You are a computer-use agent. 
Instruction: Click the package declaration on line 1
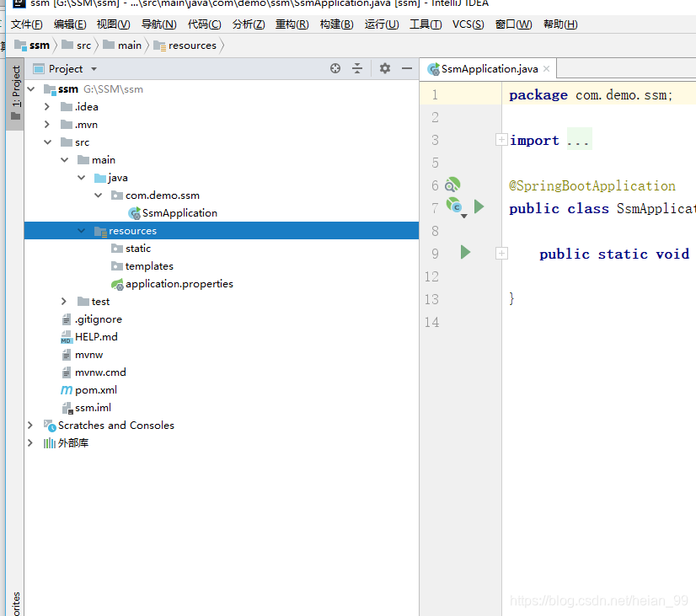(x=591, y=95)
